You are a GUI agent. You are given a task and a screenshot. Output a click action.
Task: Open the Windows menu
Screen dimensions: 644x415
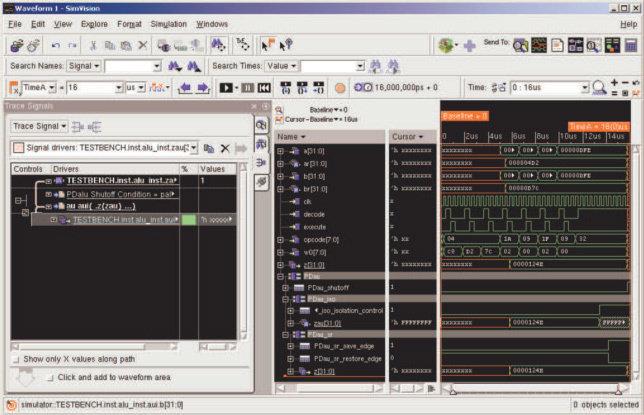point(212,24)
